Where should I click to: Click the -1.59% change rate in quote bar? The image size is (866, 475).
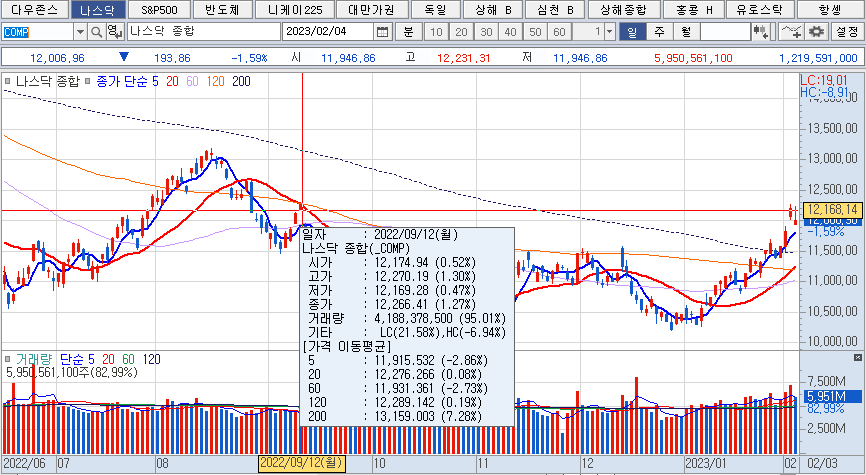click(x=249, y=57)
